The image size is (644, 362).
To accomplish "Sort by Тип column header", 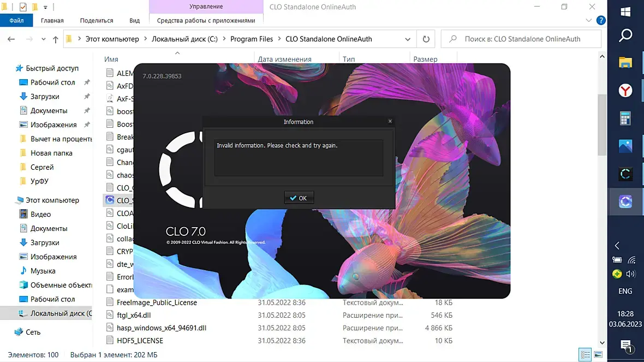I will pos(349,59).
